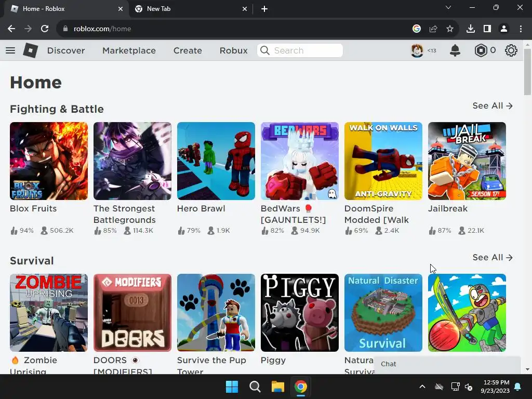This screenshot has width=532, height=399.
Task: Reload the page with refresh icon
Action: coord(45,29)
